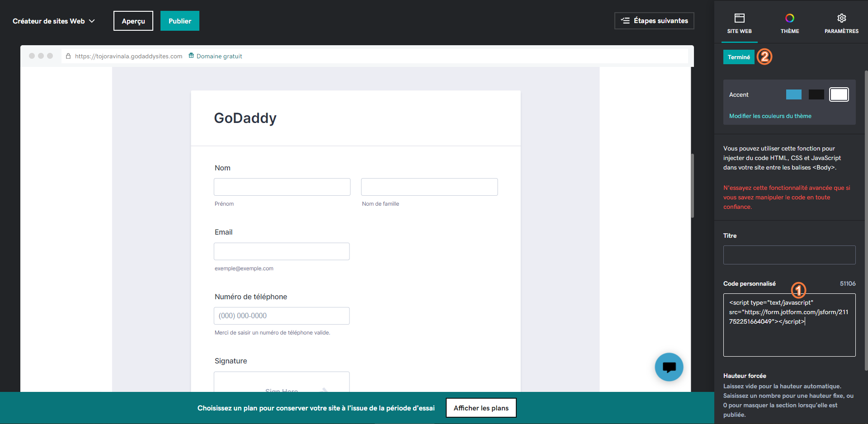Click the padlock icon in the preview bar

[x=68, y=56]
